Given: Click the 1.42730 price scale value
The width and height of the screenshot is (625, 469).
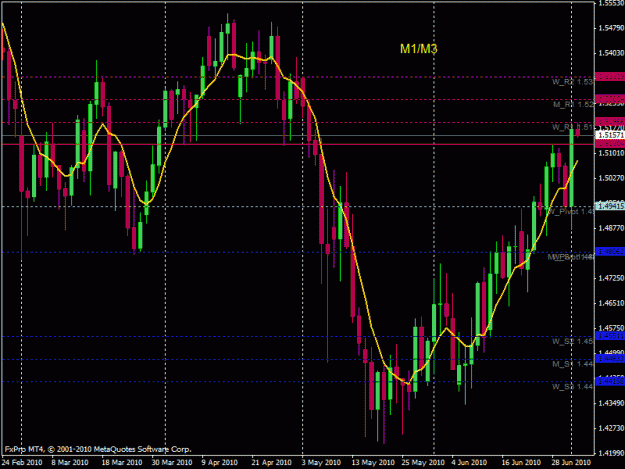Looking at the screenshot, I should (x=611, y=428).
